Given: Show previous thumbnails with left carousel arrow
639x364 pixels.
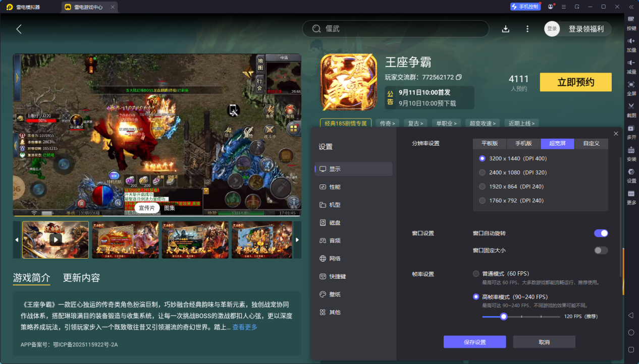Looking at the screenshot, I should click(17, 239).
